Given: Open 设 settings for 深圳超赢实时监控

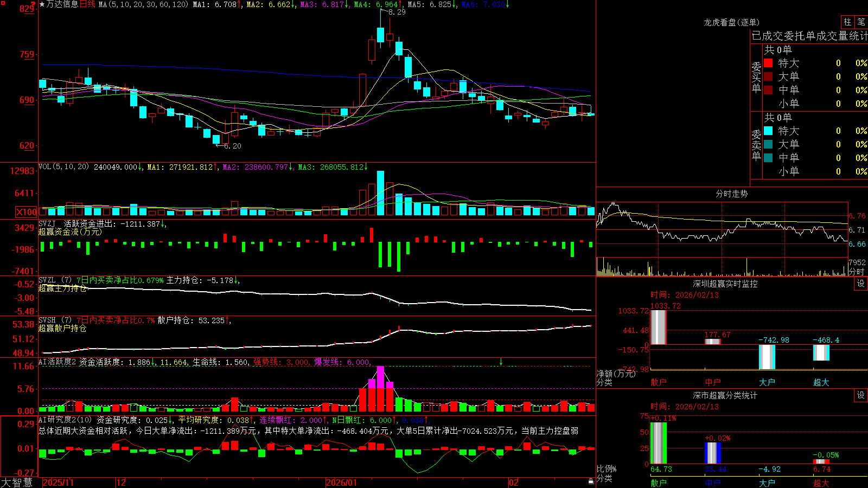Looking at the screenshot, I should point(861,284).
